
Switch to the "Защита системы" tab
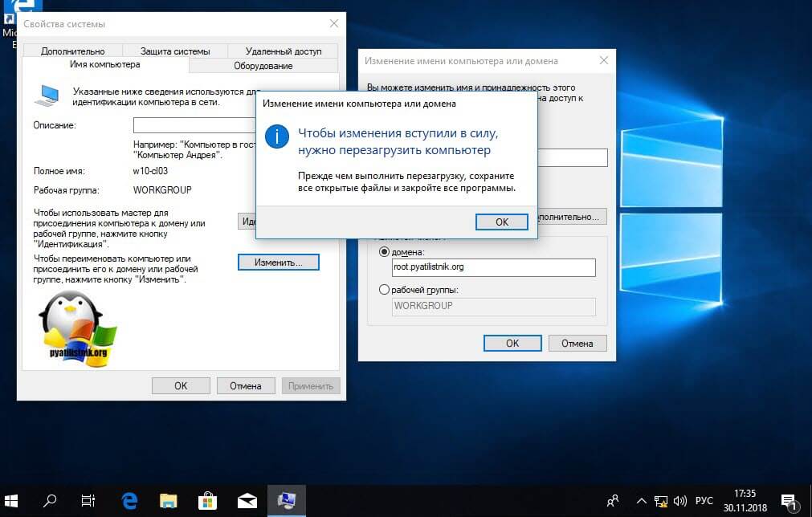[175, 51]
